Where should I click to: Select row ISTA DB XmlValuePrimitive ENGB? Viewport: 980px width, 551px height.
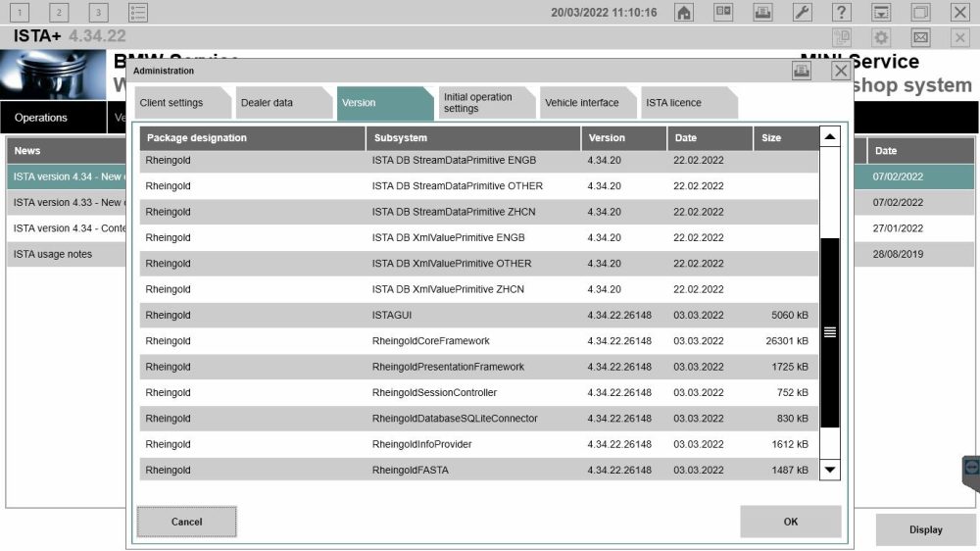pos(479,237)
